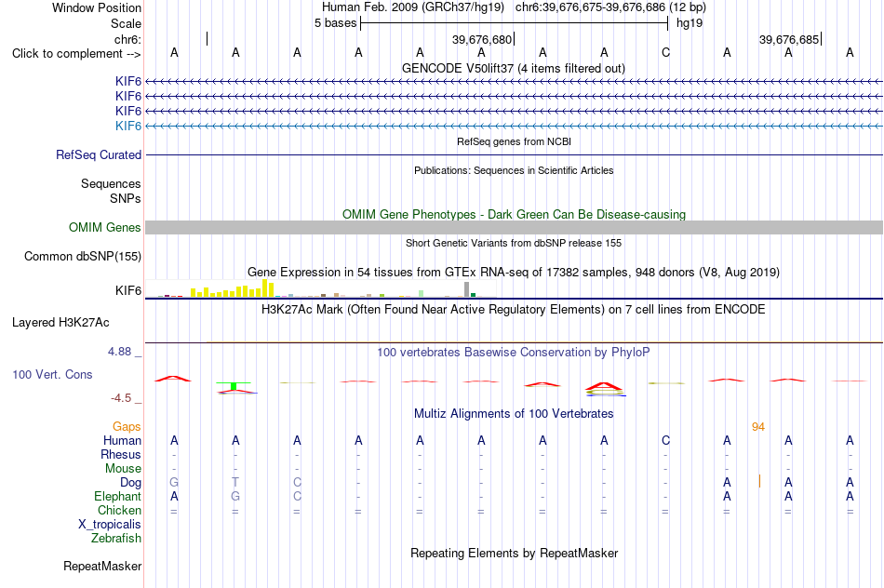Viewport: 884px width, 588px height.
Task: Click the '100 Vert. Cons' track label
Action: [x=52, y=374]
